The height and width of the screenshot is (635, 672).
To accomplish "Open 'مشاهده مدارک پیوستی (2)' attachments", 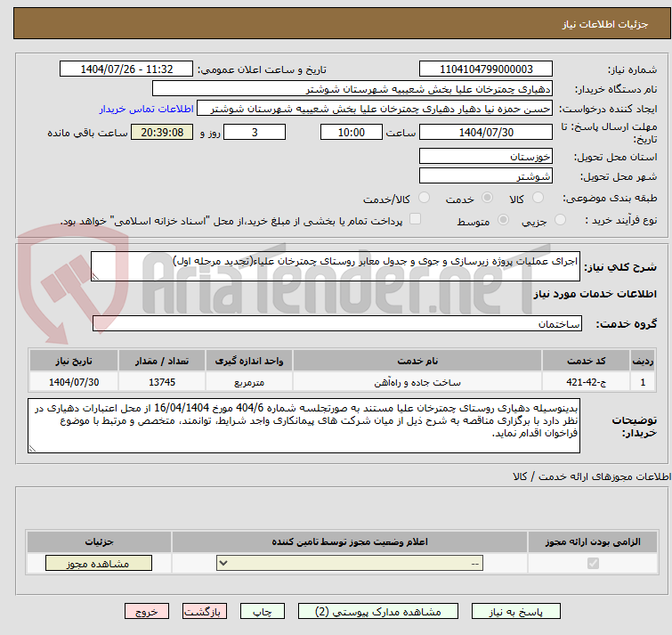I will click(378, 612).
